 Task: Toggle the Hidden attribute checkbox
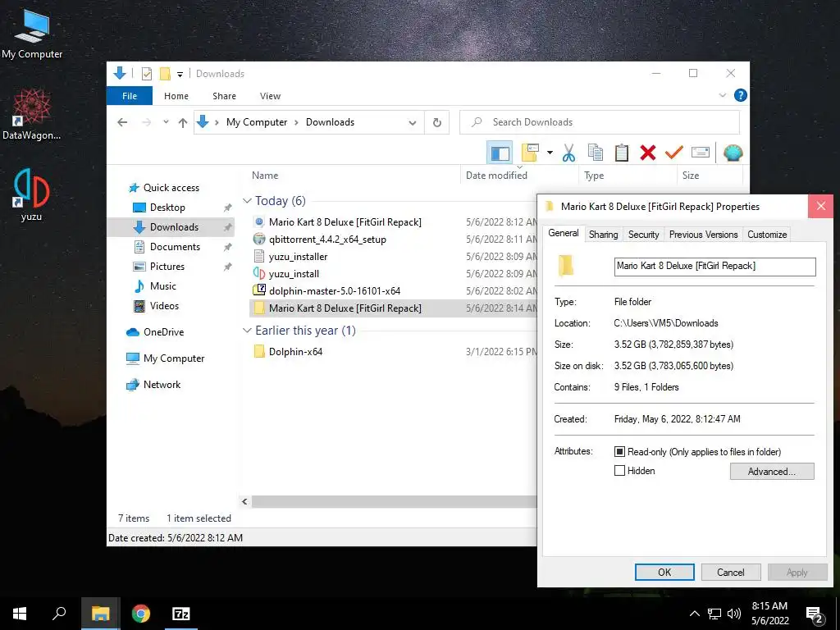620,470
